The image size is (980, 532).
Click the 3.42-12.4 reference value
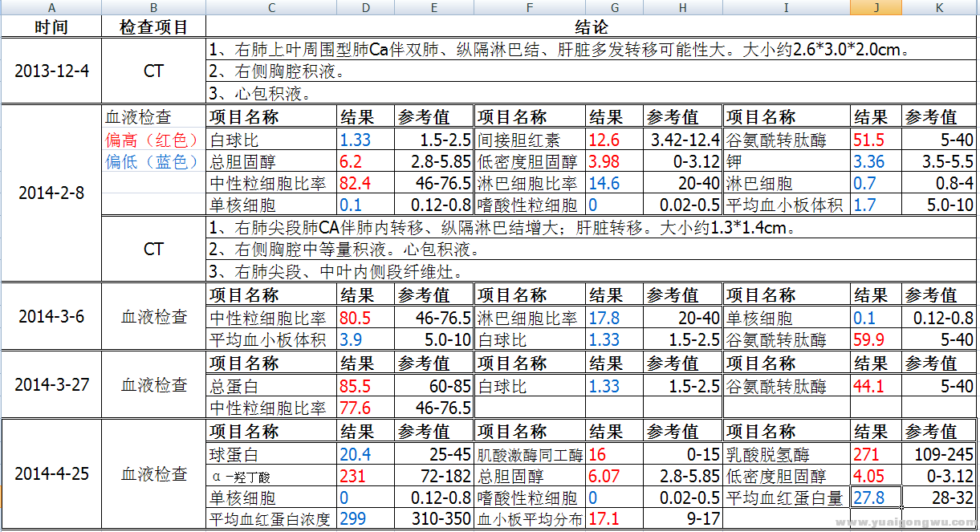pyautogui.click(x=683, y=140)
